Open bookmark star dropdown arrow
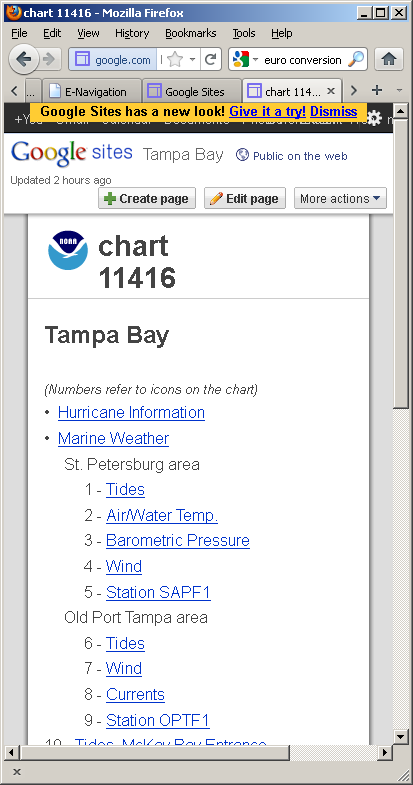413x785 pixels. click(x=192, y=60)
